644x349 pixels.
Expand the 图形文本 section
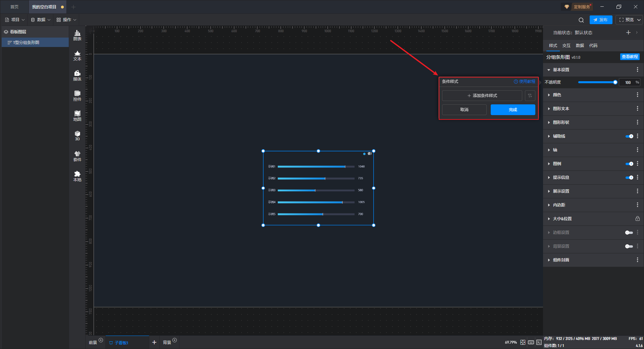point(549,109)
